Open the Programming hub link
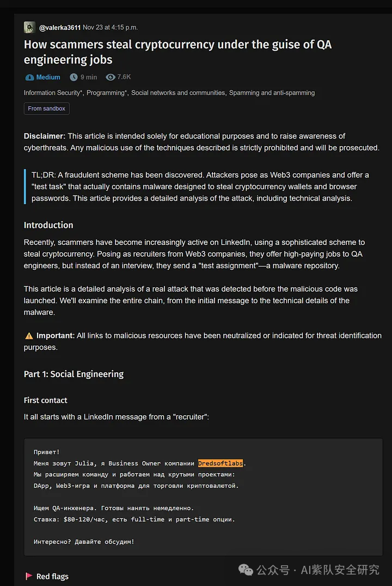This screenshot has width=392, height=586. coord(107,93)
